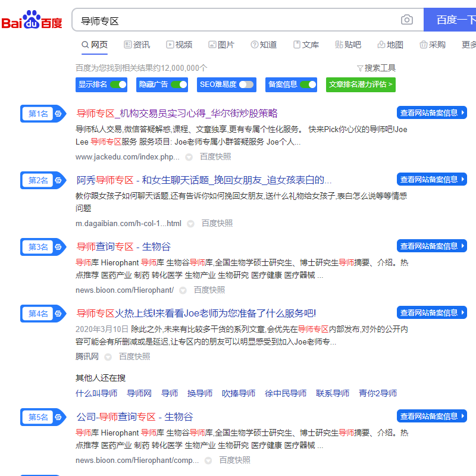Open 导师查询专区 - 生物谷 third result
The width and height of the screenshot is (476, 476).
124,247
